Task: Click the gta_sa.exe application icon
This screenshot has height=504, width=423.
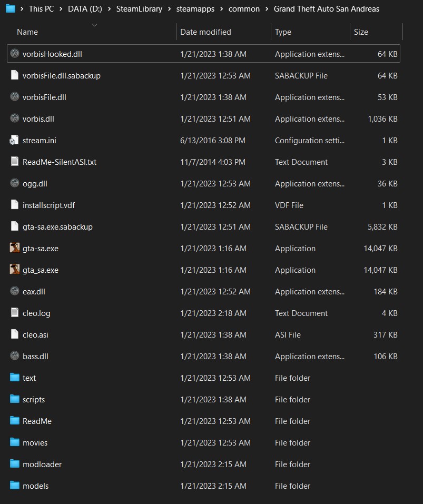Action: click(14, 269)
